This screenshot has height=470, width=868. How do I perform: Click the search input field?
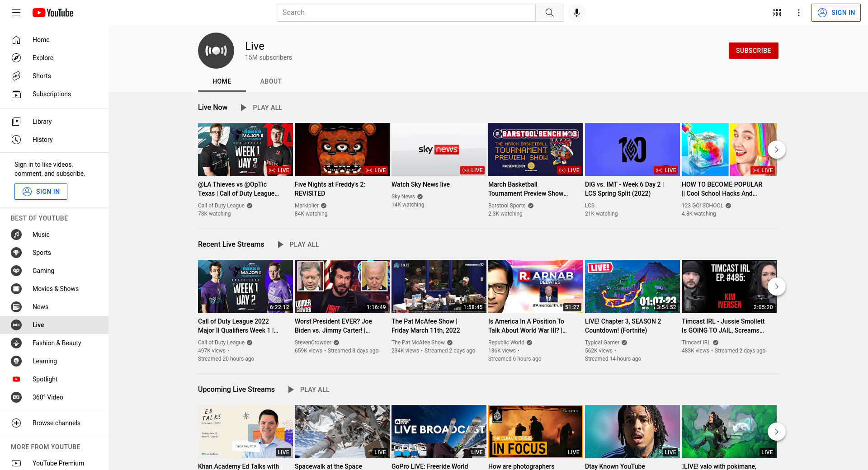406,13
